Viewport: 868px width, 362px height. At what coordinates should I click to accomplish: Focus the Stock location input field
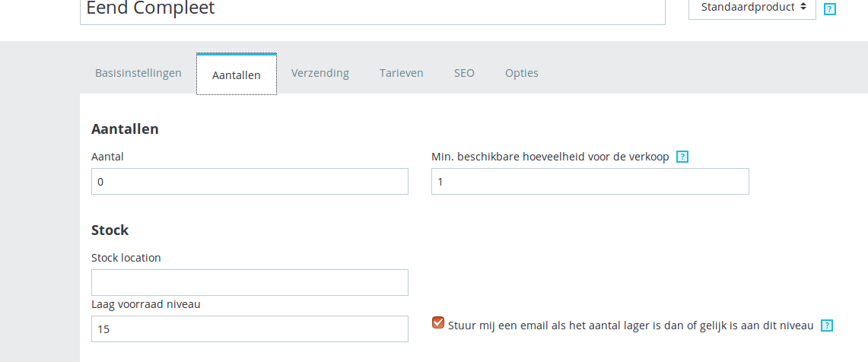250,282
